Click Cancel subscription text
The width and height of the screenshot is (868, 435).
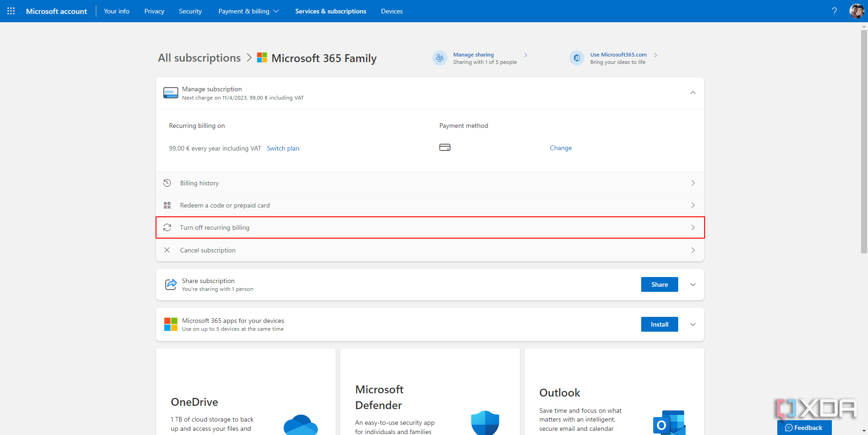click(208, 250)
